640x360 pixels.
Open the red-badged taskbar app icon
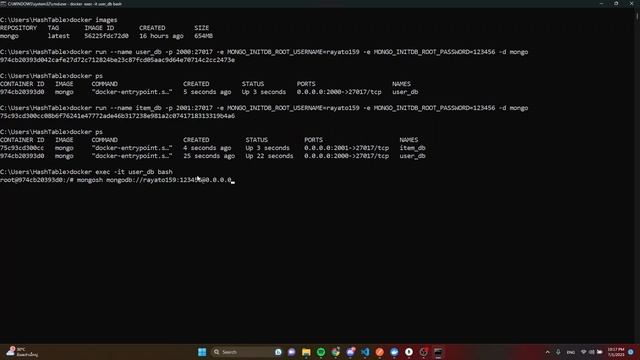(x=424, y=352)
